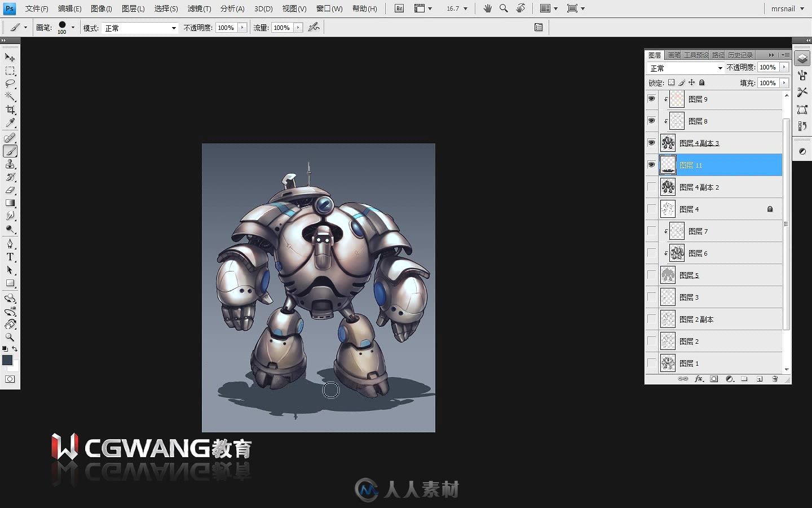Viewport: 812px width, 508px height.
Task: Select the 3D Rotate tool
Action: coord(10,298)
